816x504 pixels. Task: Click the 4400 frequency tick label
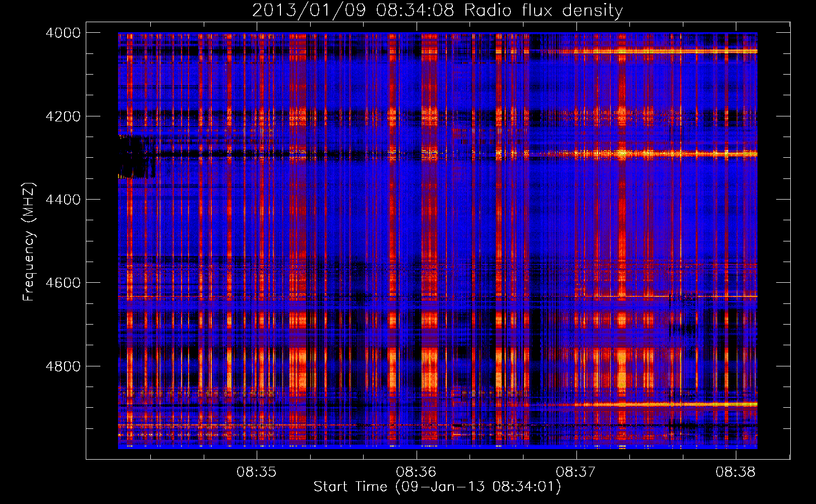pyautogui.click(x=63, y=200)
